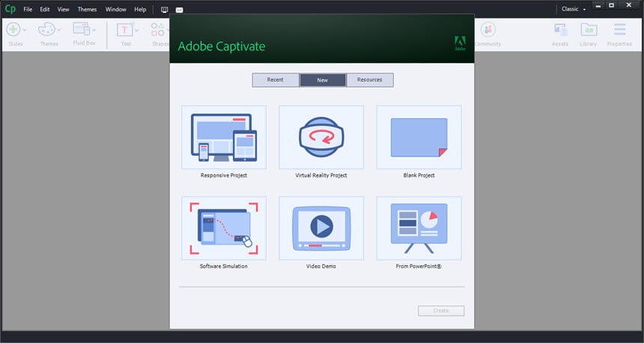Click the Adobe Captivate title text
Image resolution: width=644 pixels, height=343 pixels.
[x=222, y=46]
